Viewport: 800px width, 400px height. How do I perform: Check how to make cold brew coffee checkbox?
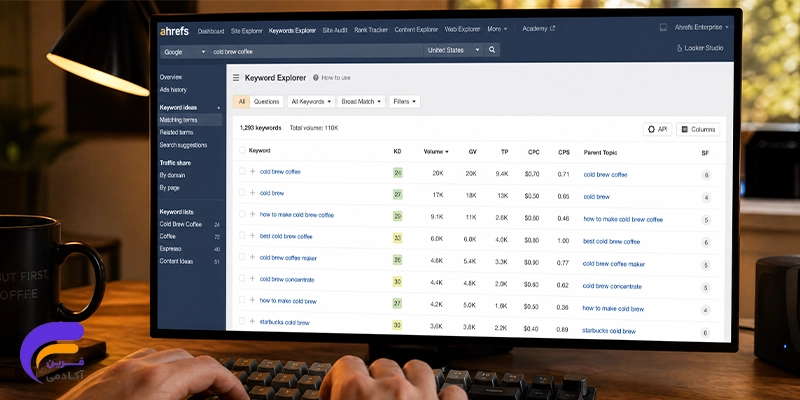click(242, 214)
